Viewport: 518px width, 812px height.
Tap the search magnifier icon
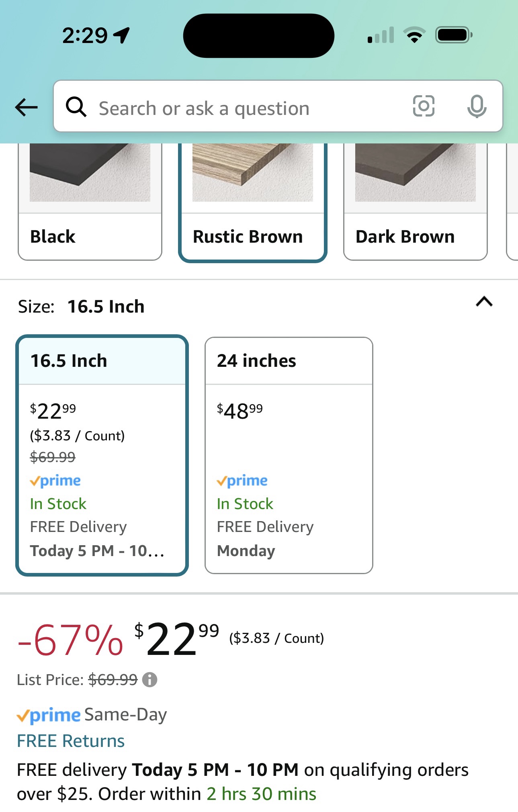[76, 107]
